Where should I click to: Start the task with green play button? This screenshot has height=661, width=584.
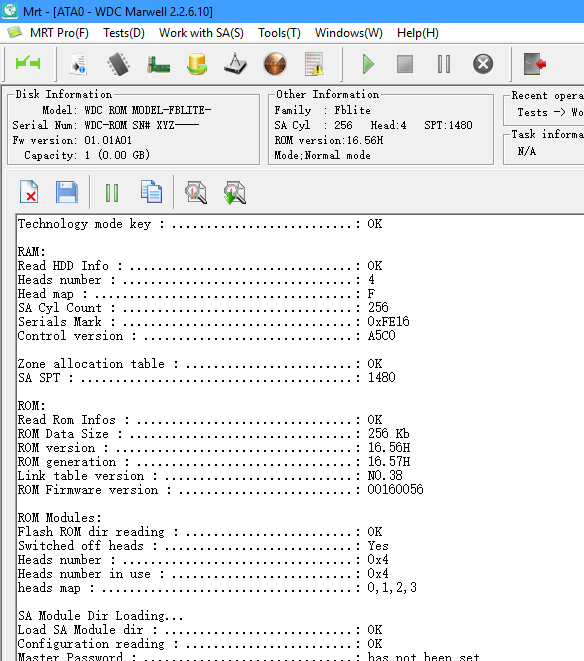coord(368,64)
